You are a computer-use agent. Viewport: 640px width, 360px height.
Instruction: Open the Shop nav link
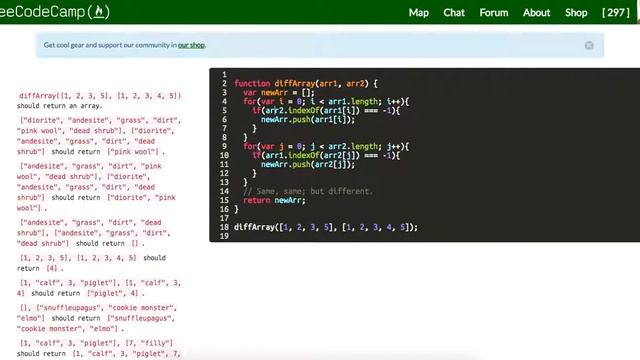coord(576,13)
